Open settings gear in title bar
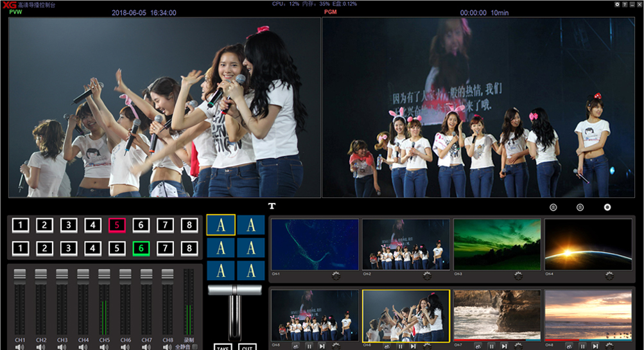This screenshot has height=350, width=644. 617,4
